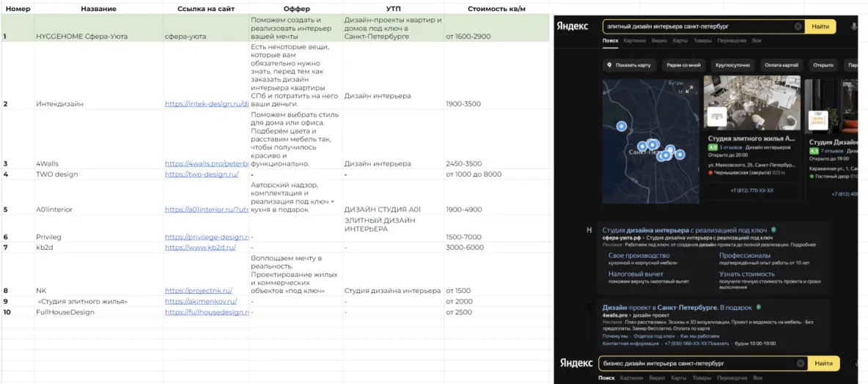Click the Яндекс logo beside 'бизнес дизайн' query
The width and height of the screenshot is (868, 384).
(x=575, y=363)
